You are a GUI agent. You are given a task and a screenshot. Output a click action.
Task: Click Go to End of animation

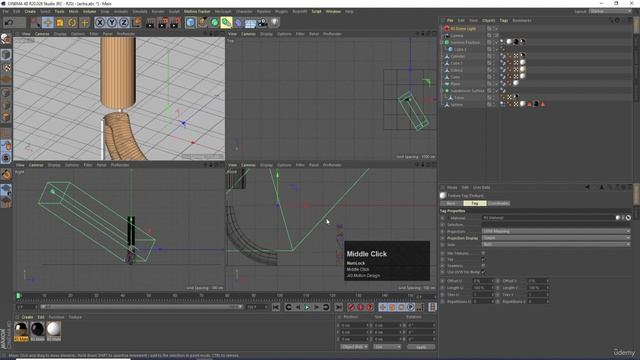tap(338, 307)
